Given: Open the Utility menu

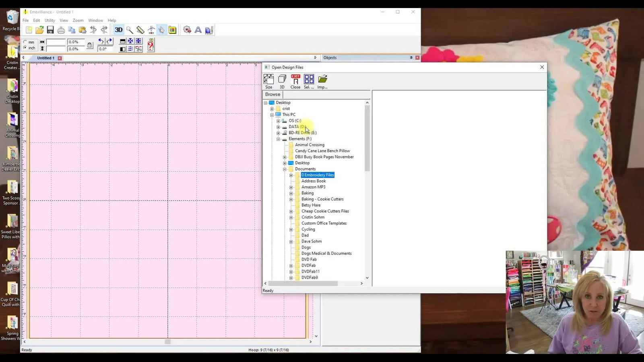Looking at the screenshot, I should point(50,20).
